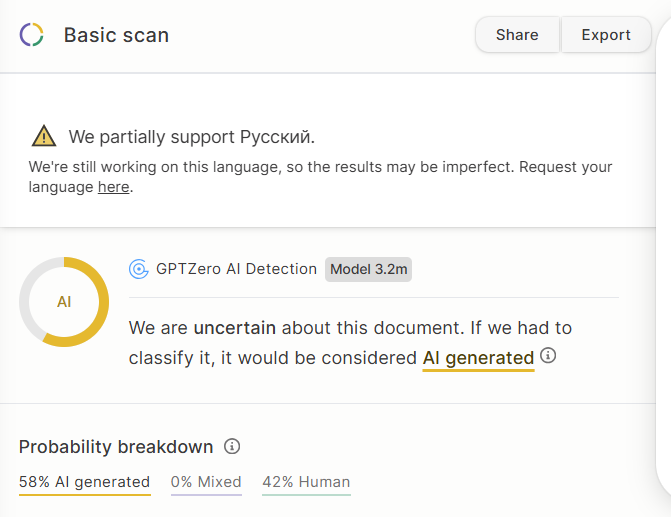Screen dimensions: 671x517
Task: Click the GPTZero circular logo icon
Action: point(32,35)
